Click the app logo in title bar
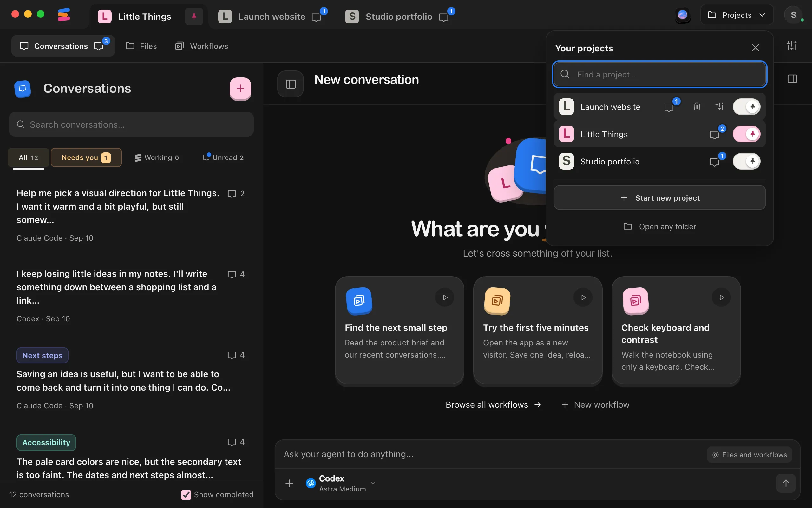This screenshot has height=508, width=812. tap(64, 15)
